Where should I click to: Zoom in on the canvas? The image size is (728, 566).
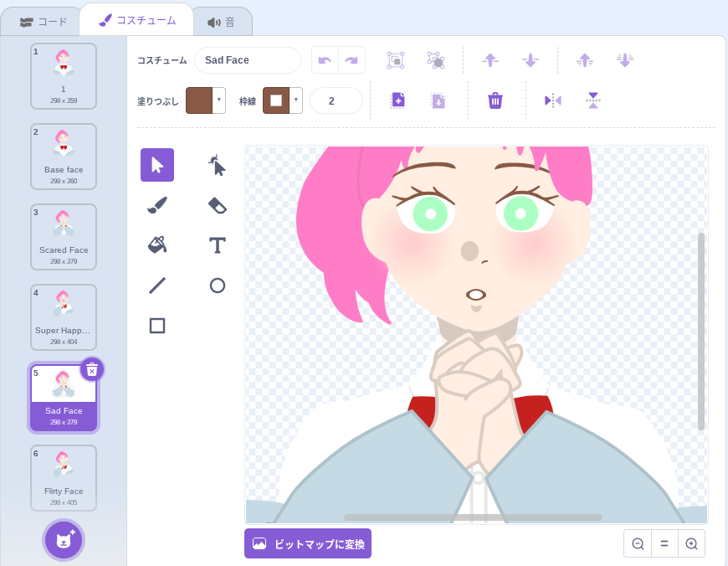691,543
